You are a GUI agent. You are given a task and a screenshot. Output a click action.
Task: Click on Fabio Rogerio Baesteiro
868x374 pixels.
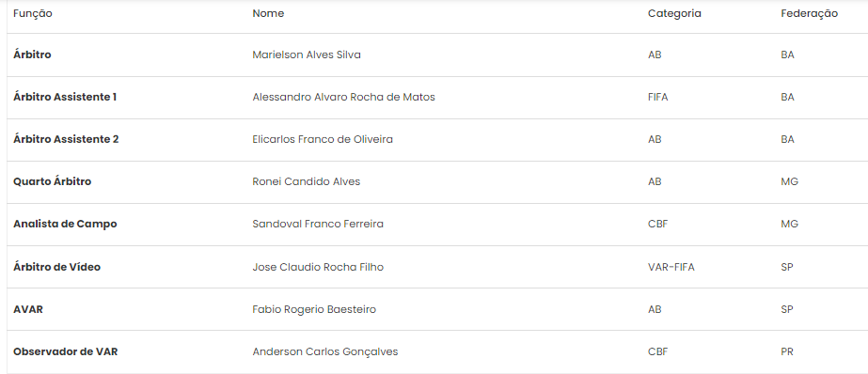click(314, 309)
